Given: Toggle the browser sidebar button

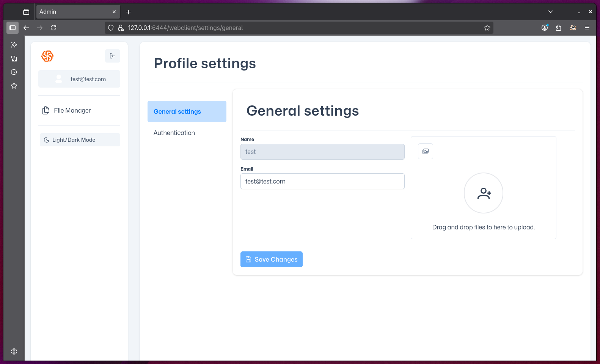Looking at the screenshot, I should pos(13,28).
